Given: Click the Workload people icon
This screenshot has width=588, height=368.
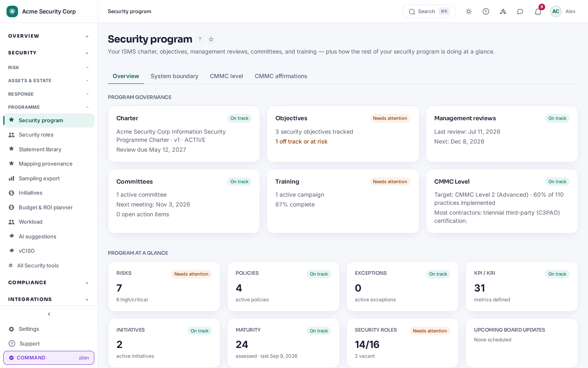Looking at the screenshot, I should (x=11, y=222).
